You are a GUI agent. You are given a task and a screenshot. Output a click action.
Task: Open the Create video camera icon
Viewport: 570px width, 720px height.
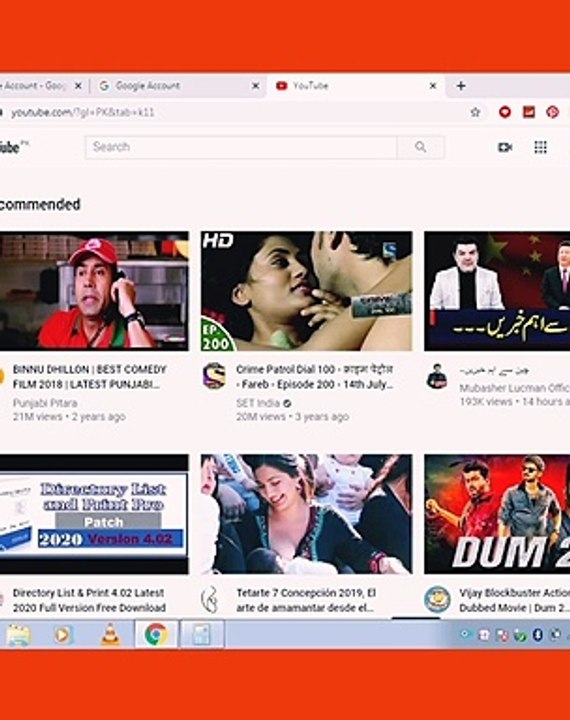pyautogui.click(x=505, y=147)
